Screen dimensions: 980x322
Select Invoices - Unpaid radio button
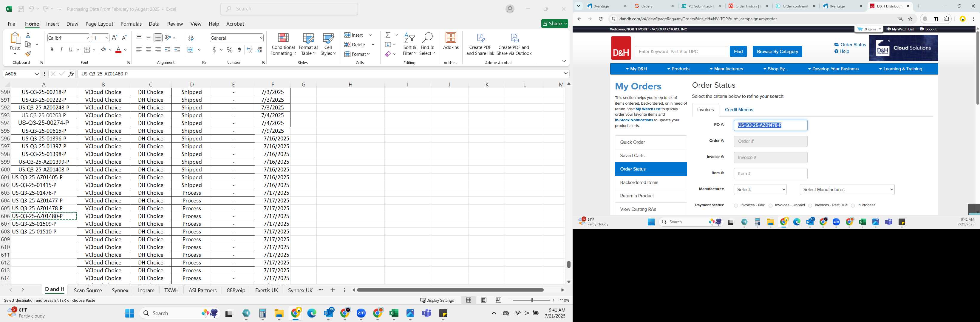coord(770,206)
